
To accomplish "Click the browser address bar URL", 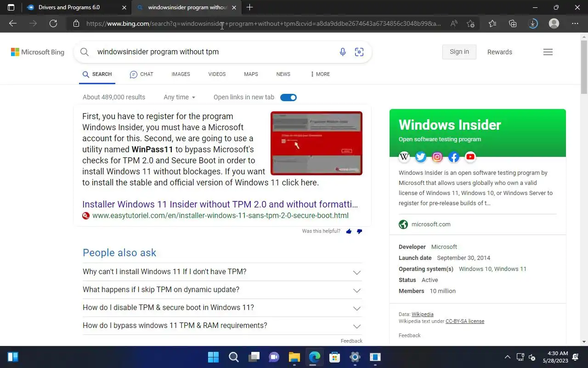I will tap(264, 23).
